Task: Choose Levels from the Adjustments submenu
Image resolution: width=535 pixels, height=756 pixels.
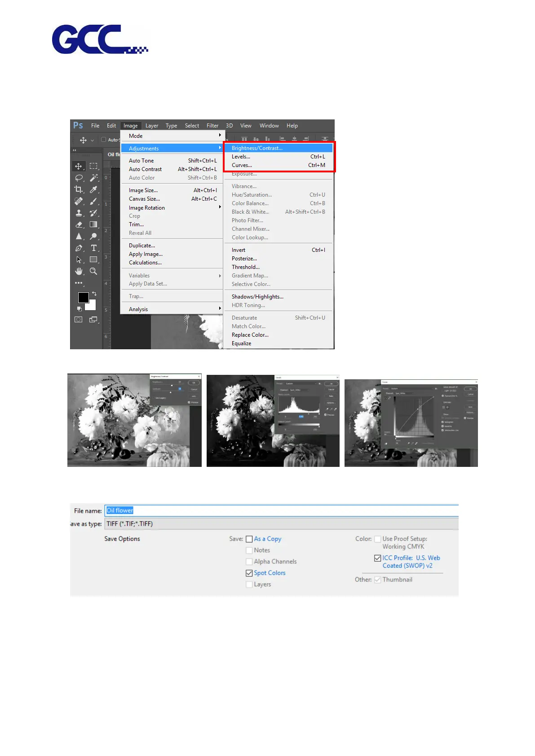Action: 279,157
